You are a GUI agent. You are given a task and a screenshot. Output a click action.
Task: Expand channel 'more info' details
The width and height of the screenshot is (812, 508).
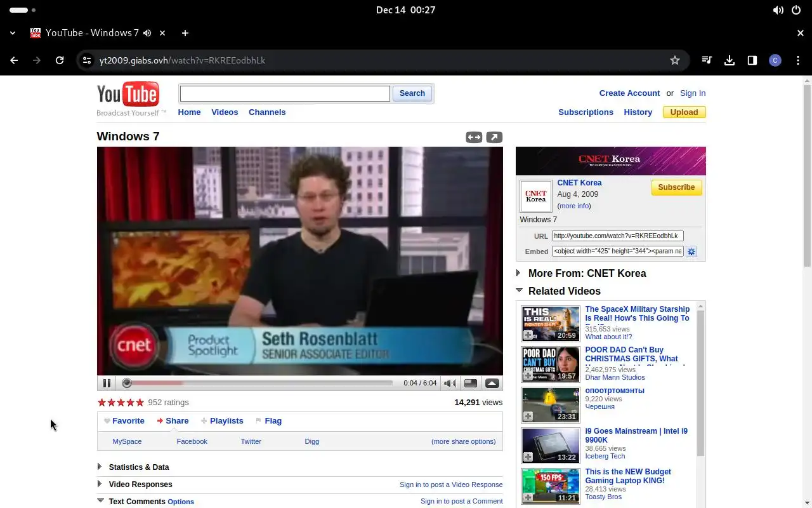(x=574, y=206)
